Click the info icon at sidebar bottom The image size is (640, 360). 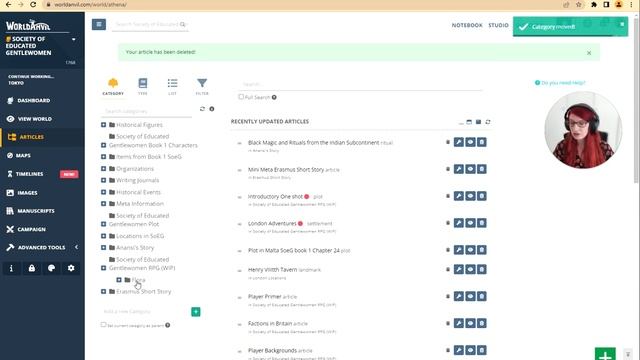(11, 268)
